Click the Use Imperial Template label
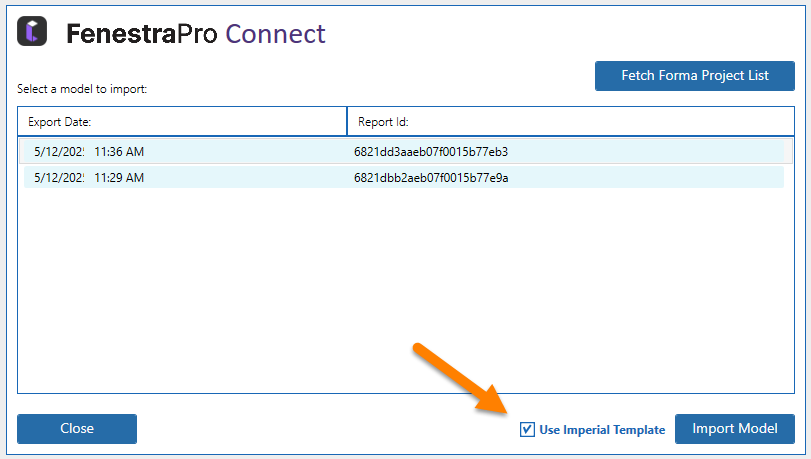 click(602, 430)
